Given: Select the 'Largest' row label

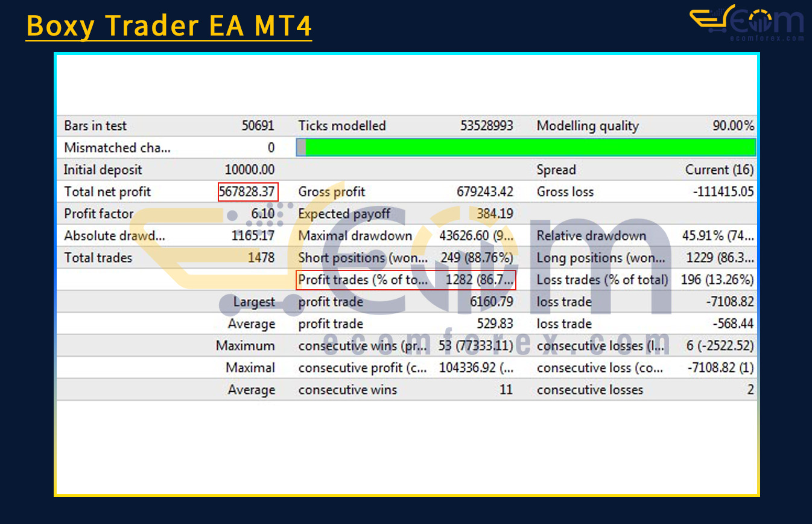Looking at the screenshot, I should 255,302.
